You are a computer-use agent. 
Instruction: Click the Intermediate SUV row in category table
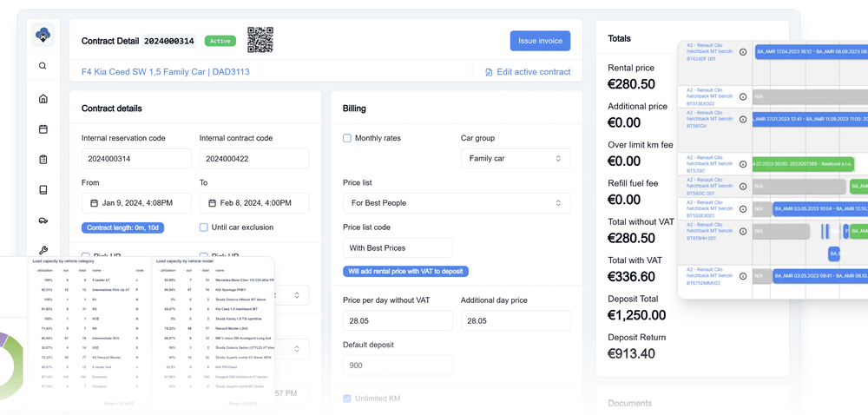(x=91, y=338)
